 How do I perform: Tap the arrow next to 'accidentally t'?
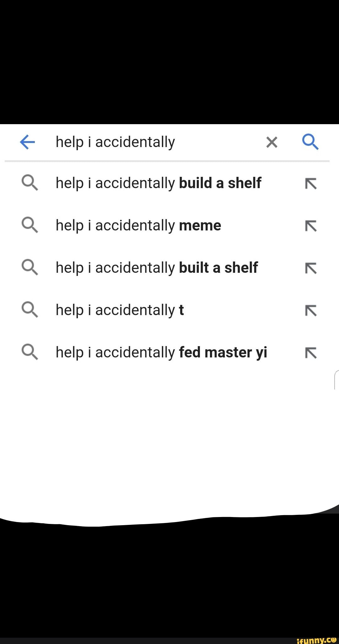(x=311, y=311)
